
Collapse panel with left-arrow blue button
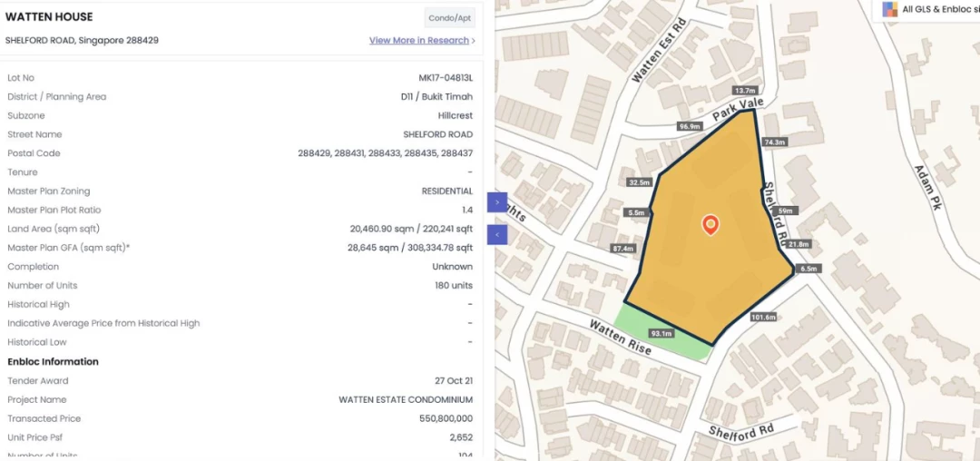[497, 235]
